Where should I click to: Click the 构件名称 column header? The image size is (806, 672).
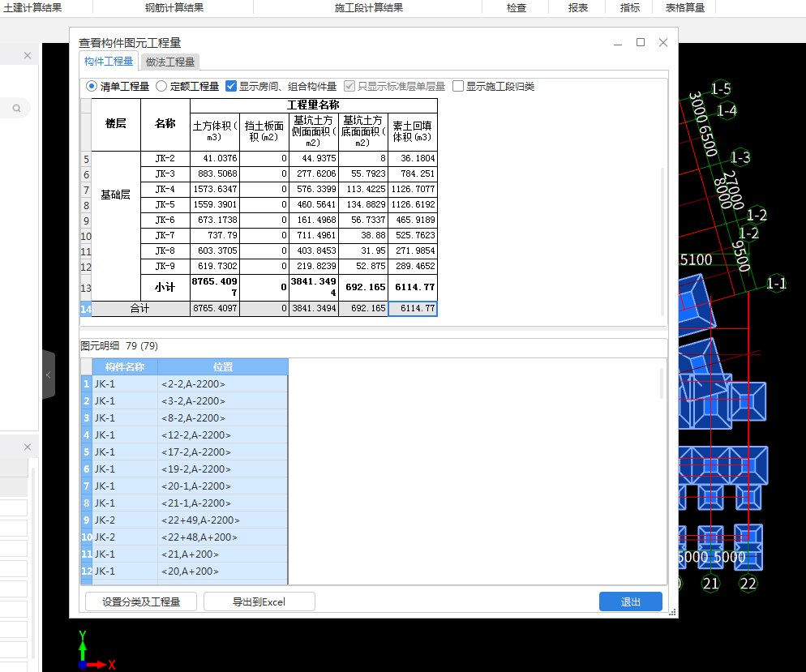(x=125, y=367)
